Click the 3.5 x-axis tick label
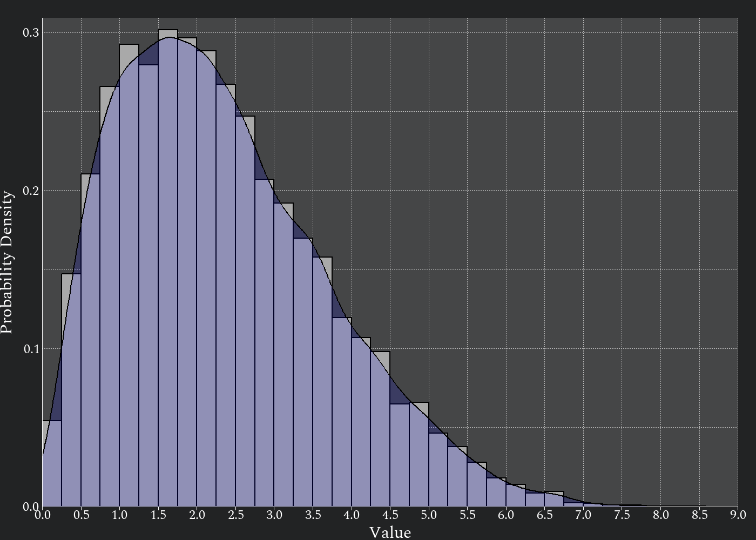Screen dimensions: 756x540 313,515
